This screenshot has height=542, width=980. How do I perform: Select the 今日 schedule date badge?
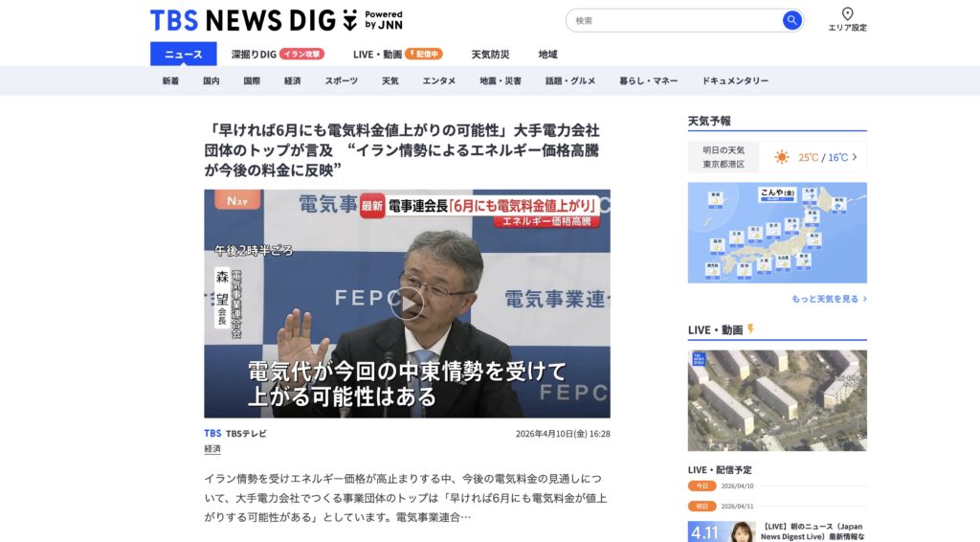(x=702, y=486)
